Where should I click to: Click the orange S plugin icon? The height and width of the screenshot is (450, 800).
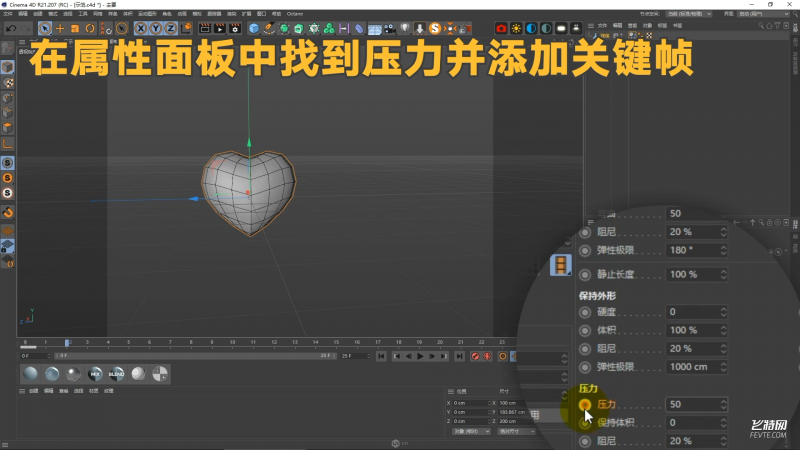[x=435, y=29]
